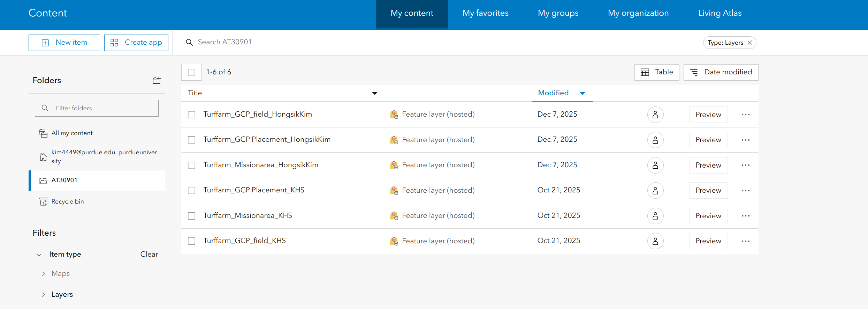The image size is (868, 309).
Task: Open more options for Turffarm_GCP_field_KHS
Action: (x=745, y=241)
